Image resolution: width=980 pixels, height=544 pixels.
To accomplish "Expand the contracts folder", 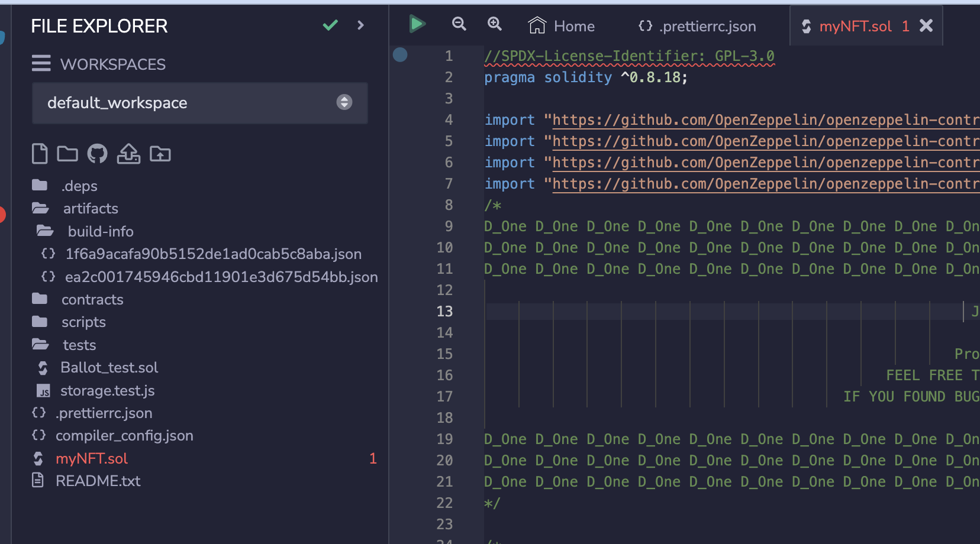I will (x=92, y=300).
